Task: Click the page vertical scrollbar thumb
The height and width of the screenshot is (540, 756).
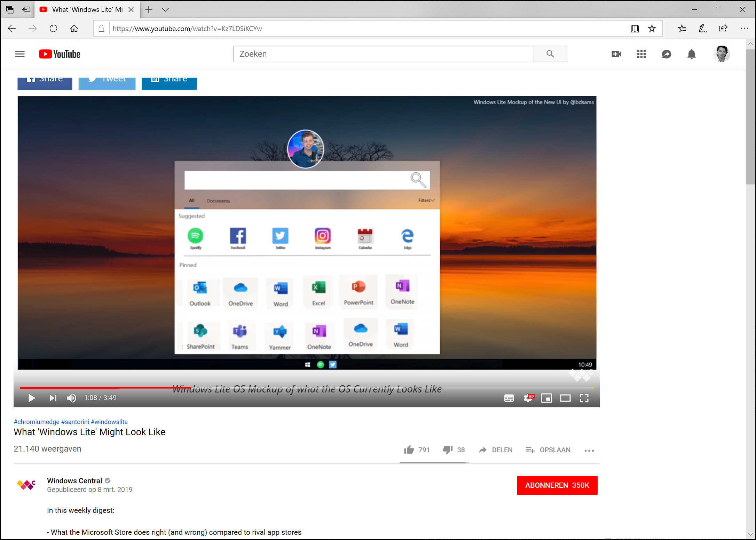Action: tap(750, 117)
